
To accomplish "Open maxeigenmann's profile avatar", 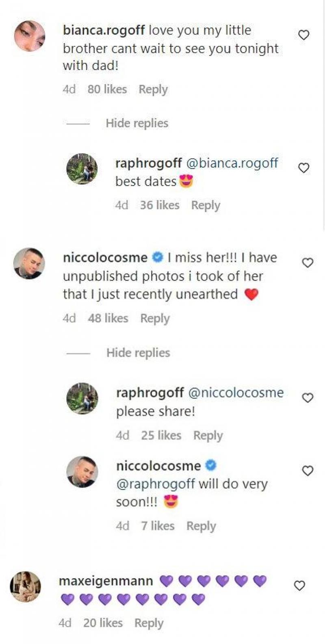I will [26, 586].
